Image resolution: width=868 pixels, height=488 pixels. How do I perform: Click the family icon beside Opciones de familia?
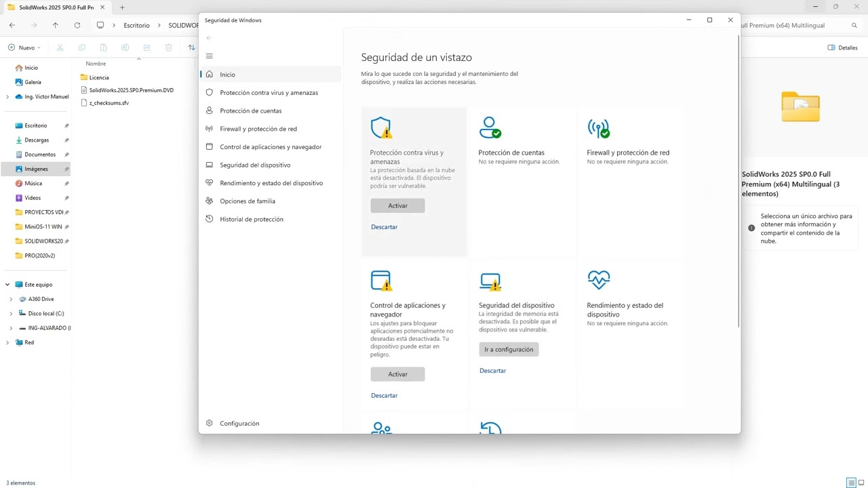pyautogui.click(x=209, y=201)
